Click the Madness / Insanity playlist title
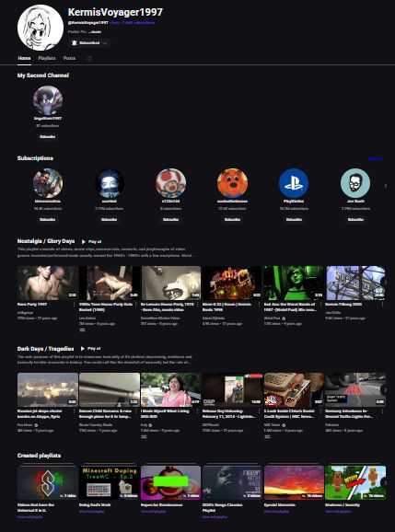 tap(343, 505)
